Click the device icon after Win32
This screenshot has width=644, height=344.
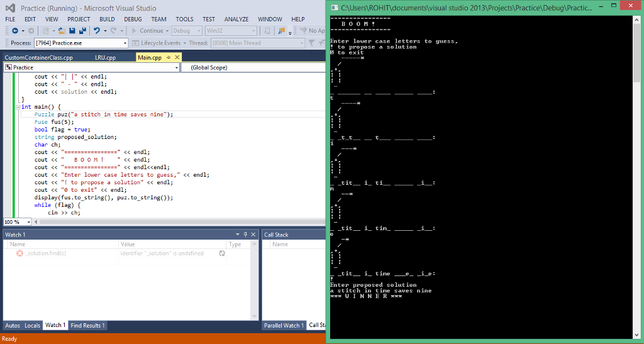(x=267, y=31)
